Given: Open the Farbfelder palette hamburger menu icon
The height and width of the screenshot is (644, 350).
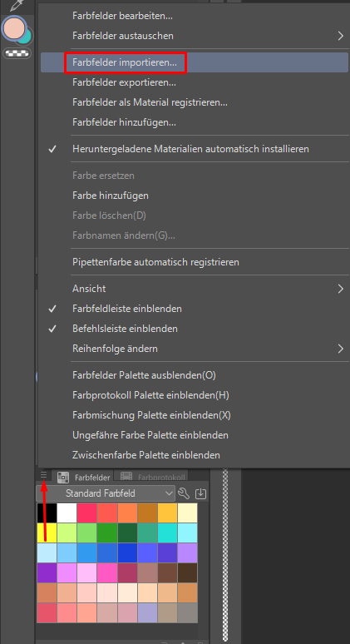Looking at the screenshot, I should [x=44, y=476].
